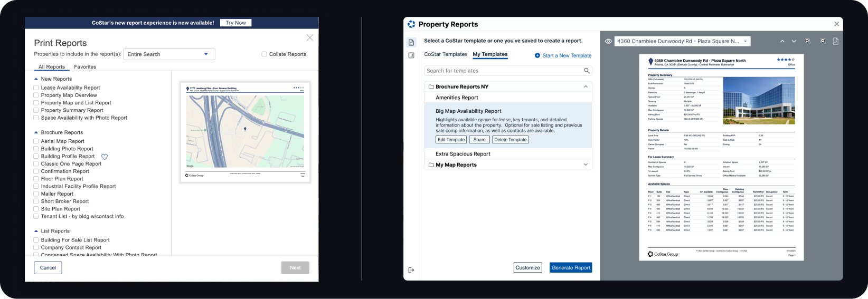
Task: Switch to the CoStar Templates tab
Action: tap(446, 54)
